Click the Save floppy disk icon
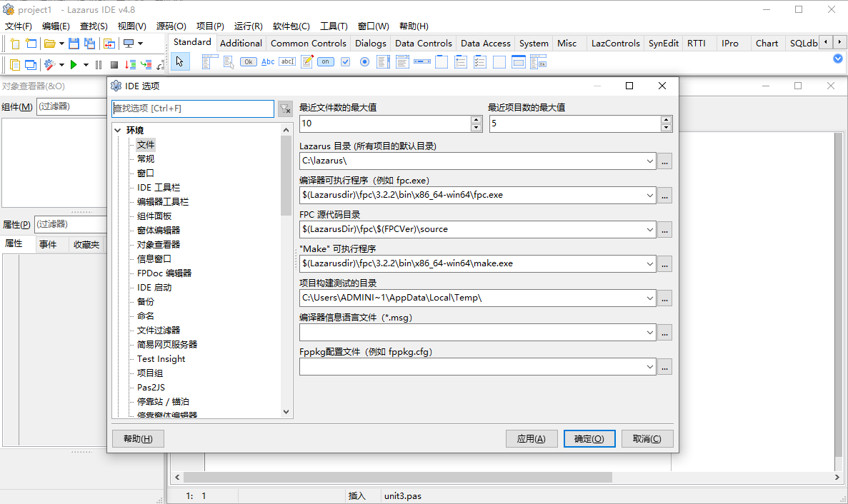This screenshot has width=848, height=504. coord(74,44)
